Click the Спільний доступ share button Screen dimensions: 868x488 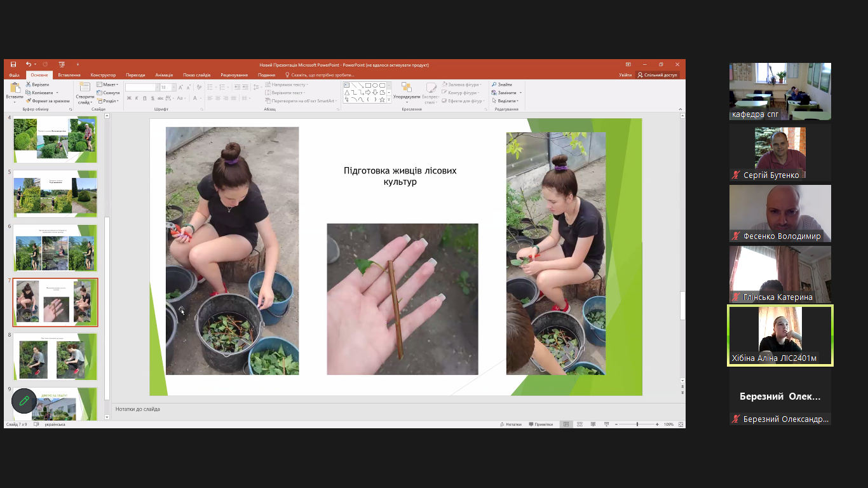coord(658,75)
